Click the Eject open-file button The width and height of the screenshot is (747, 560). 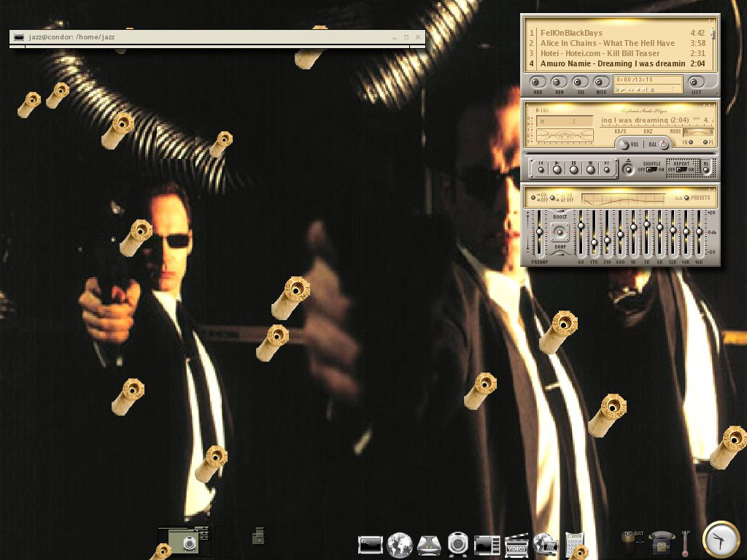[628, 168]
